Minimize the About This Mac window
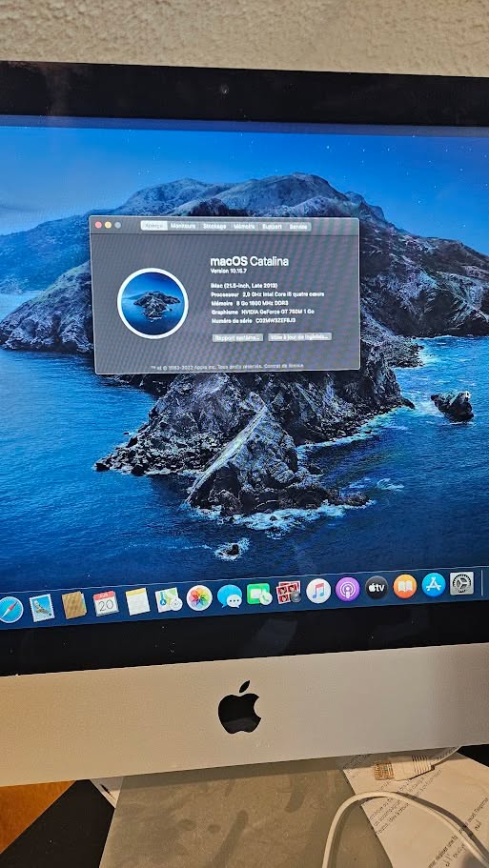Screen dimensions: 489x868 tap(108, 225)
